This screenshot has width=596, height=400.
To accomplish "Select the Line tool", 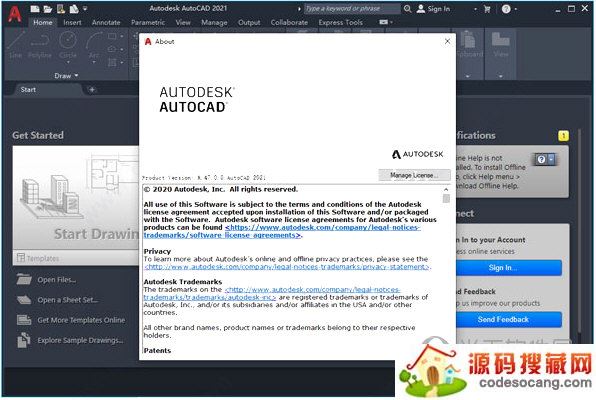I will pyautogui.click(x=15, y=45).
